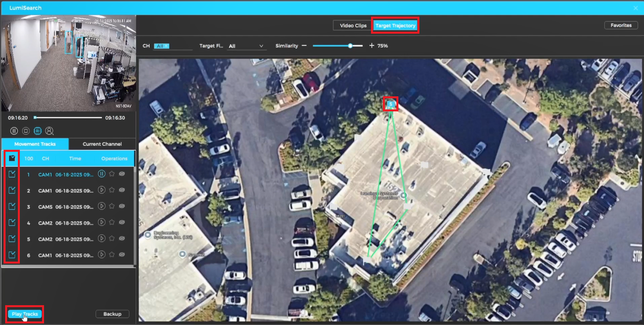The image size is (644, 325).
Task: Click the S start marker on map
Action: [x=390, y=104]
